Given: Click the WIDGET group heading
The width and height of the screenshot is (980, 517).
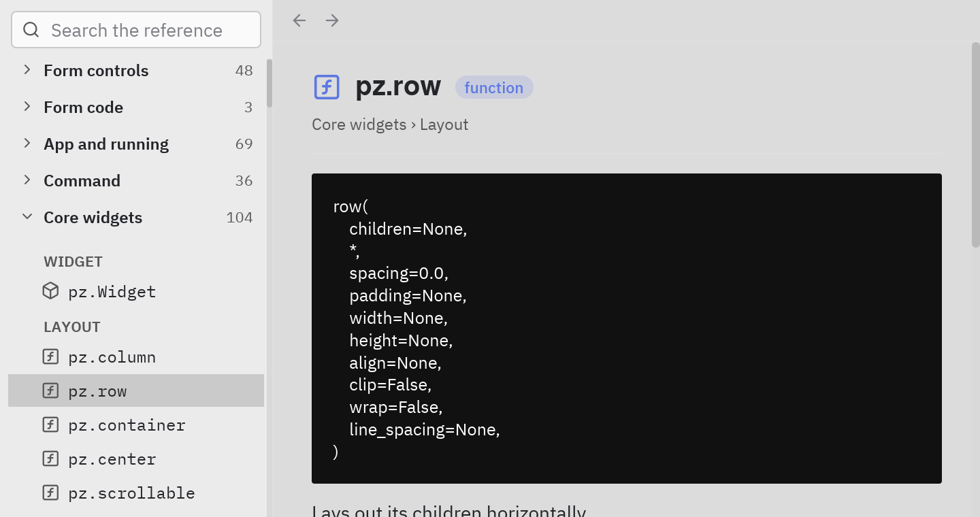Looking at the screenshot, I should click(73, 261).
